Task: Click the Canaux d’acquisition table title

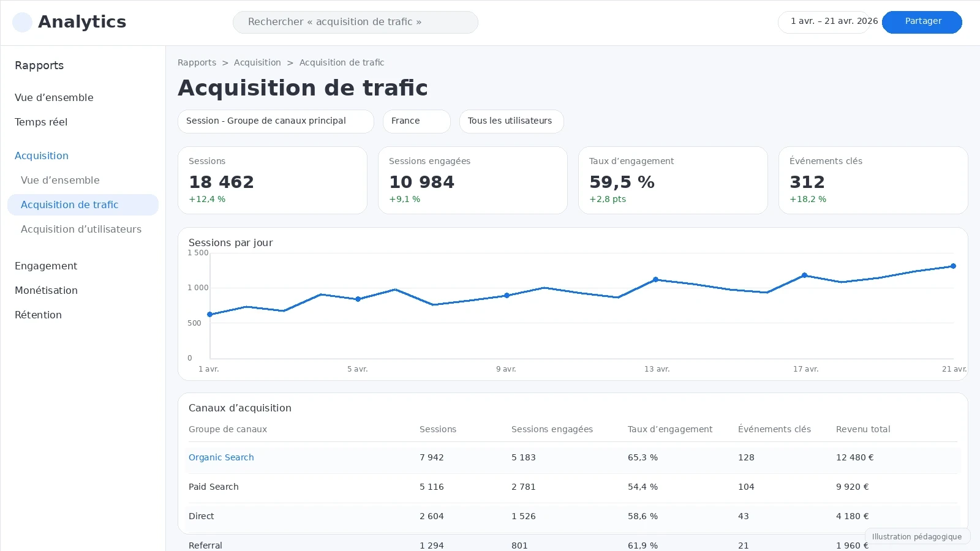Action: pos(240,408)
